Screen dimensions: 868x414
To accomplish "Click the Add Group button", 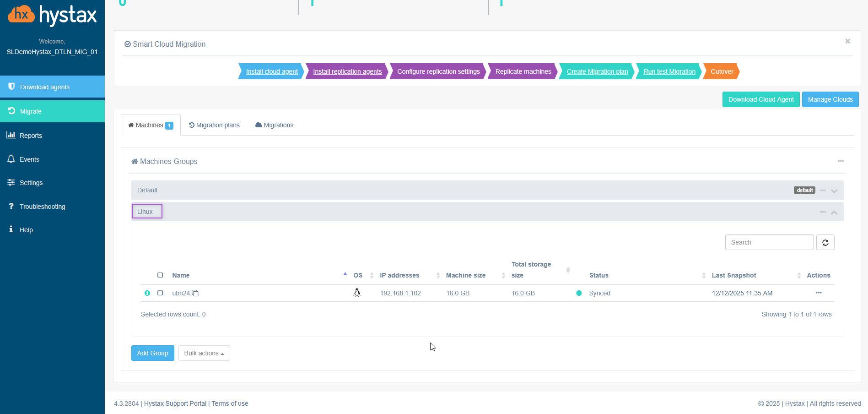I will (x=152, y=353).
